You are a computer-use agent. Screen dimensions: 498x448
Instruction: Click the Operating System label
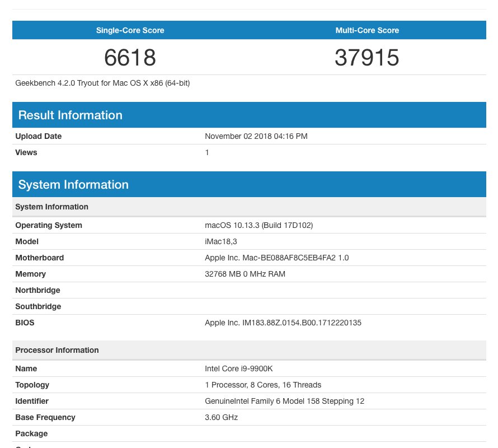49,225
